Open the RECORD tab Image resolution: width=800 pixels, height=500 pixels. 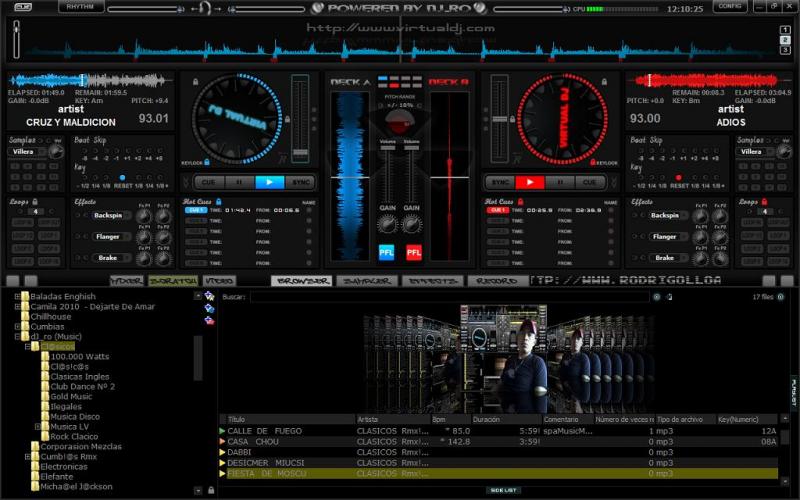tap(498, 281)
